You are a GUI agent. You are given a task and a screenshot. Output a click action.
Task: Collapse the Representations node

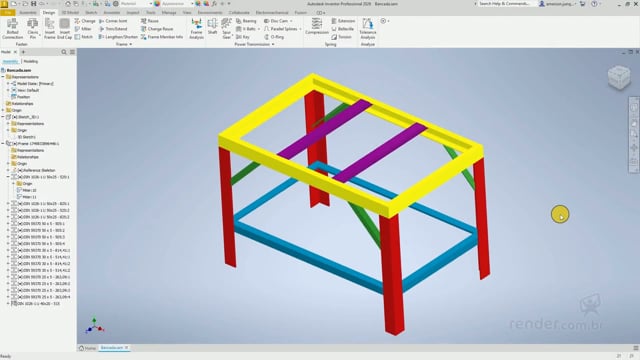(x=3, y=77)
